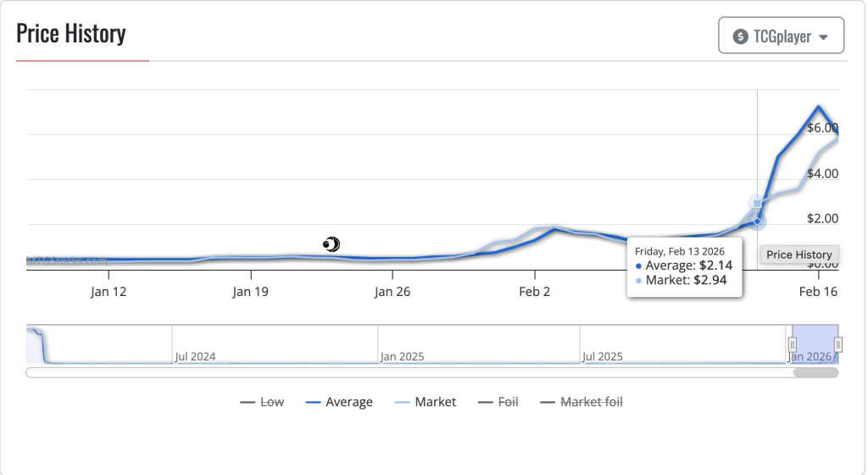Click the Jul 2024 area in navigator

pos(195,356)
